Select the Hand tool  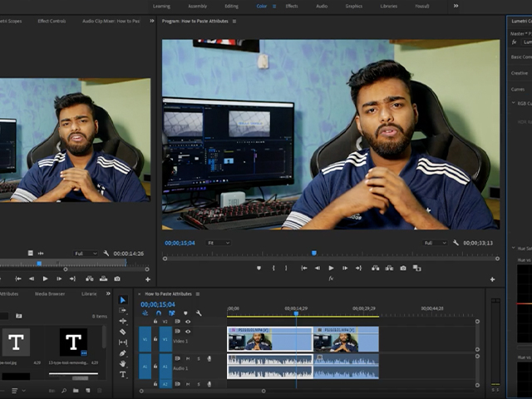point(123,364)
